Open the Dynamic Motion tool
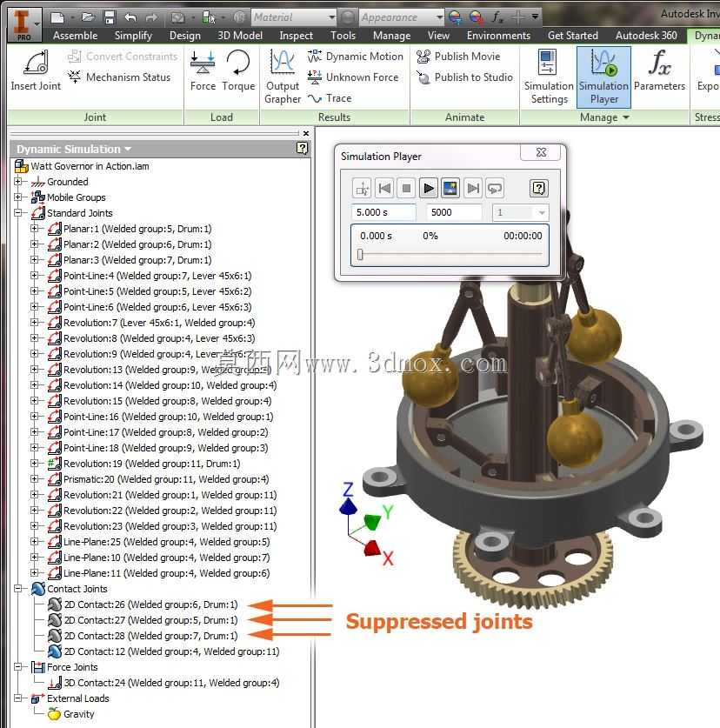This screenshot has width=720, height=728. point(355,57)
